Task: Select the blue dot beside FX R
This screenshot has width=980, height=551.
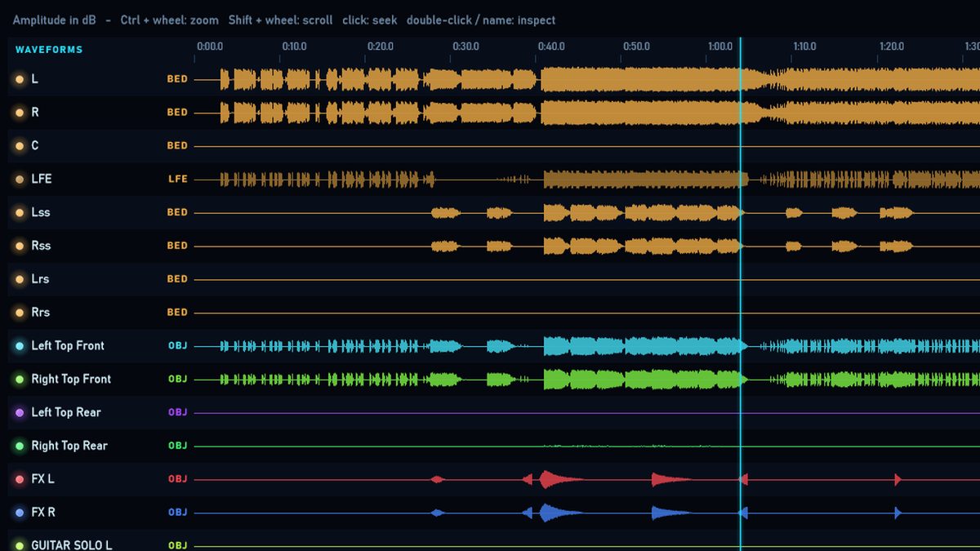Action: 20,513
